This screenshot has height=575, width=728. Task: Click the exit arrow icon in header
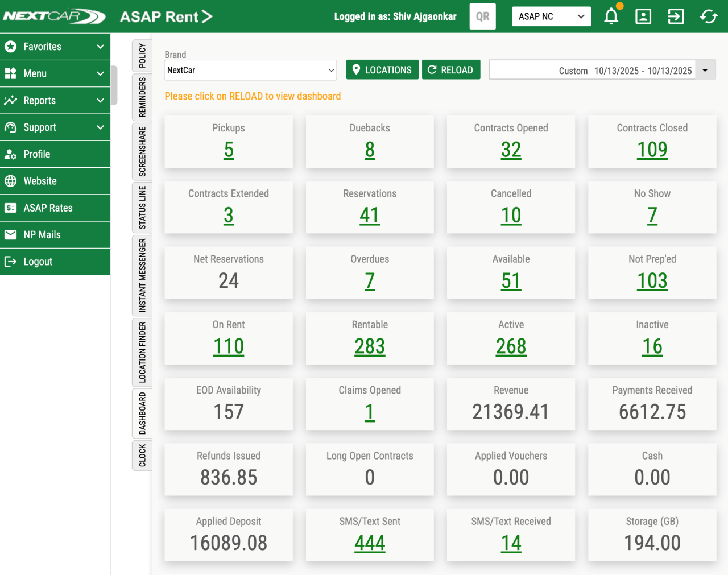(676, 16)
